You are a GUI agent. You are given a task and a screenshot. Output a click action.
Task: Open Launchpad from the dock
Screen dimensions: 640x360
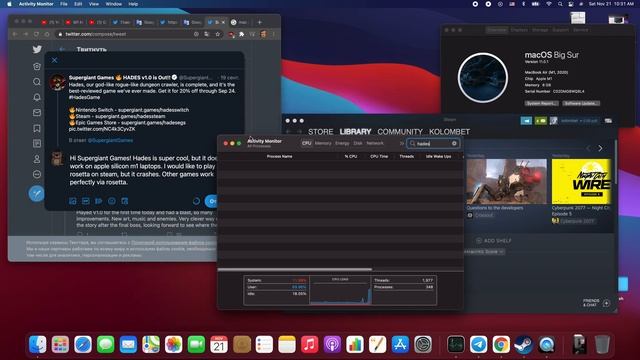[x=60, y=344]
